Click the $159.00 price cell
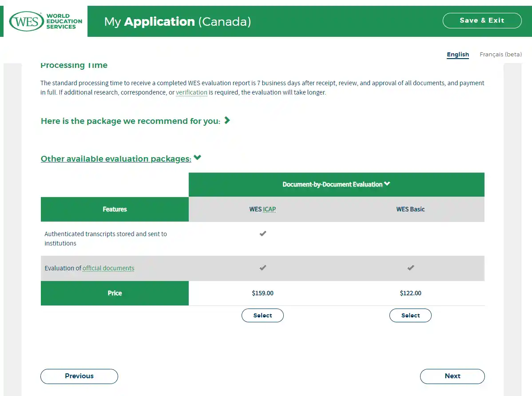532x396 pixels. [x=262, y=293]
